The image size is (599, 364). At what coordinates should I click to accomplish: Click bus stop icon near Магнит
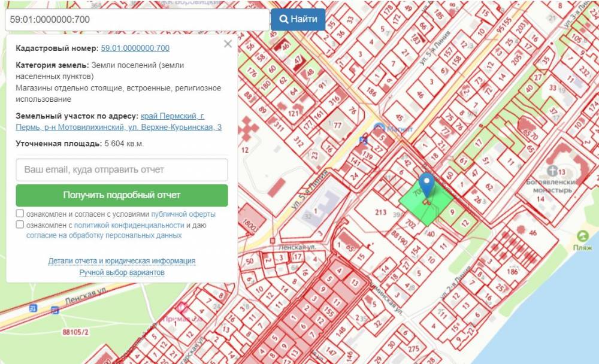point(363,140)
